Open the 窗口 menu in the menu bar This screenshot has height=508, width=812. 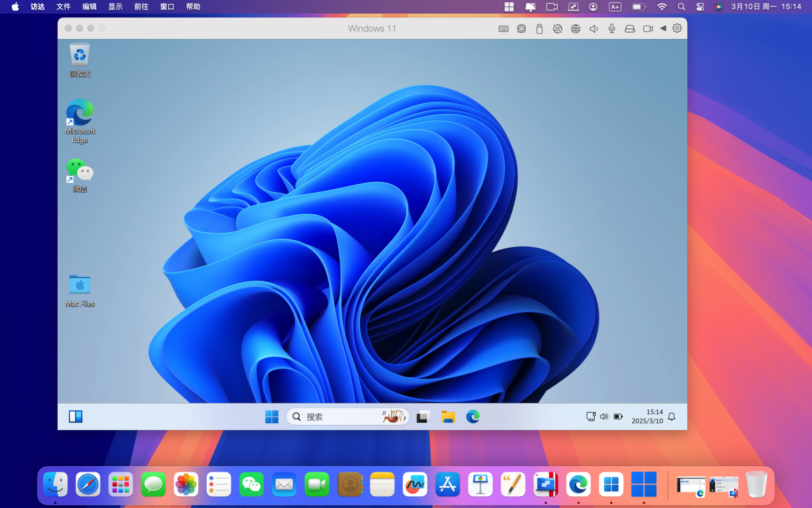pyautogui.click(x=167, y=6)
